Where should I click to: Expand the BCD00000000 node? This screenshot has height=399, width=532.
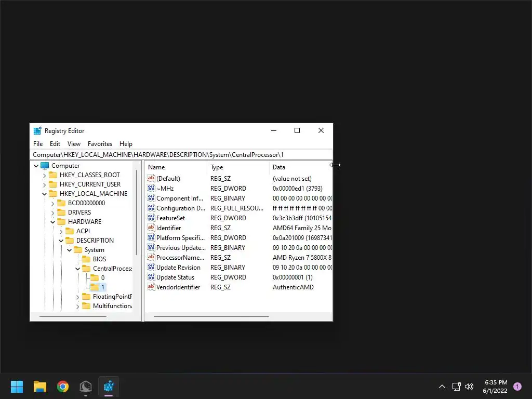coord(52,203)
